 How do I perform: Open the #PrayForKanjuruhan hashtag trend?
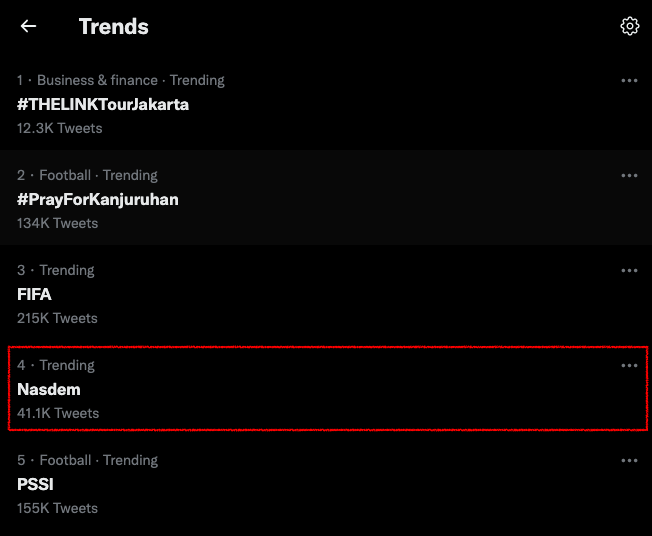pos(98,199)
